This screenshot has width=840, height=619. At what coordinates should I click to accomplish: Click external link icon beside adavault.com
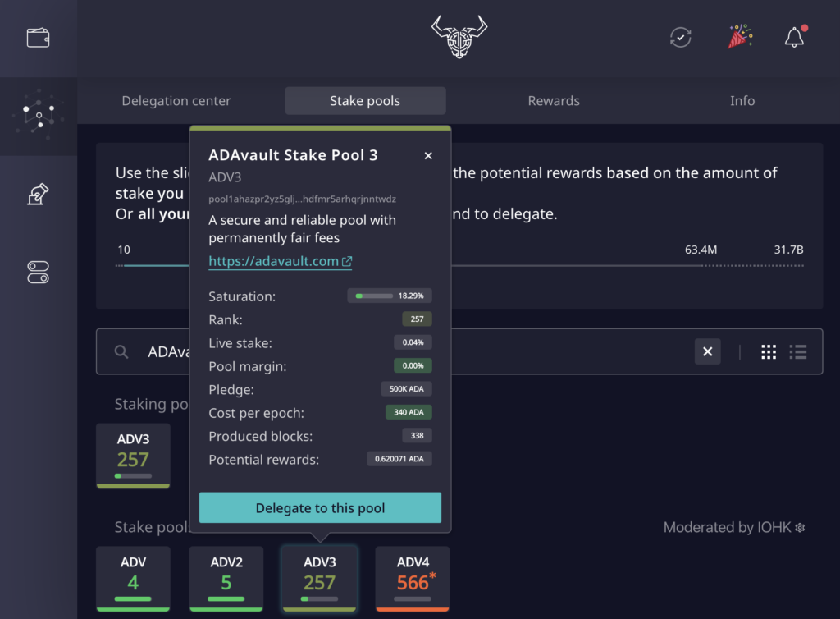pyautogui.click(x=347, y=261)
